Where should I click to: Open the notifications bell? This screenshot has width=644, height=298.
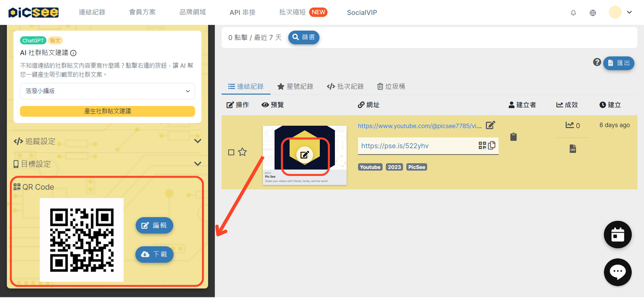point(573,13)
